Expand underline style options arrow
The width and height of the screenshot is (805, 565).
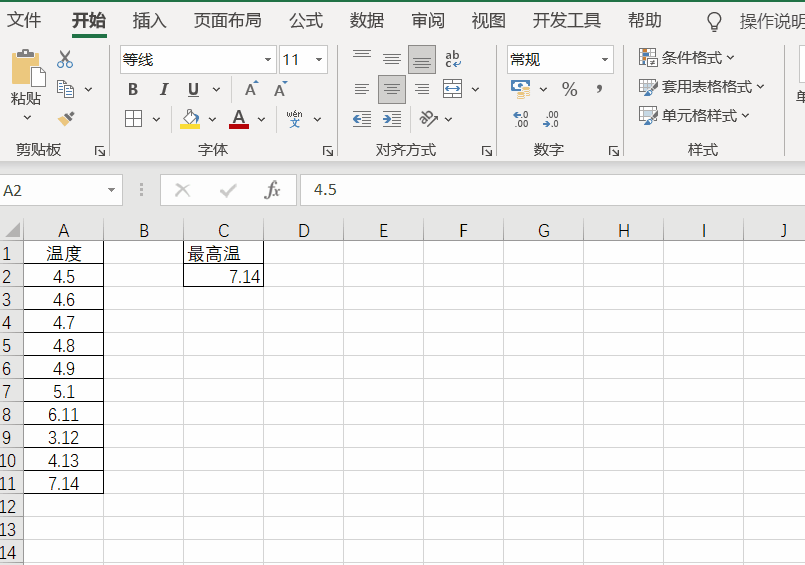216,89
